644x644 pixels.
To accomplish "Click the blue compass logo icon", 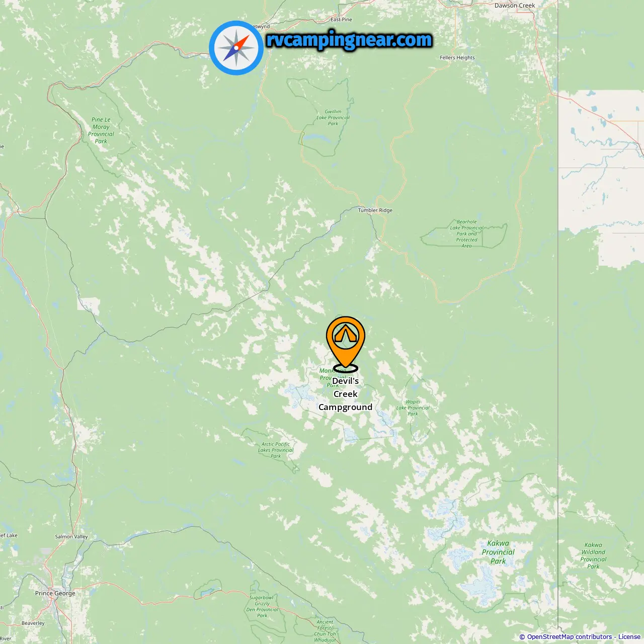I will tap(236, 48).
